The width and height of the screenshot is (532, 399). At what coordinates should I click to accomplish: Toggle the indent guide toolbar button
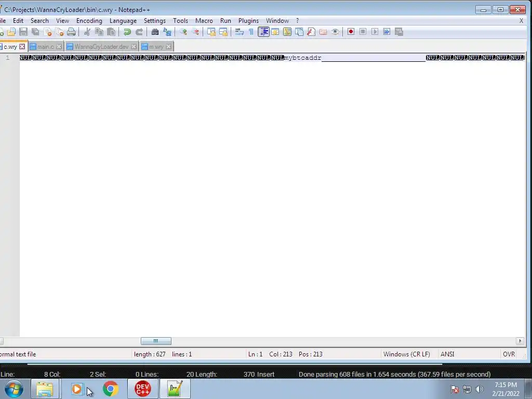[263, 32]
